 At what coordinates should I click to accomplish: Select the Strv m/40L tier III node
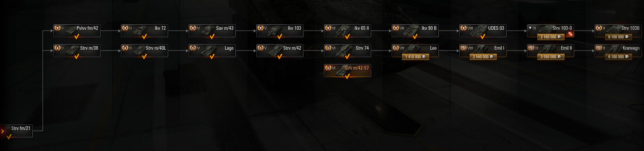tap(145, 51)
